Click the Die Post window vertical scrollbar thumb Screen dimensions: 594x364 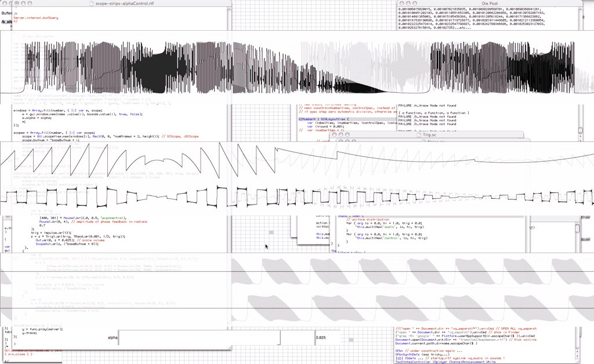point(580,130)
